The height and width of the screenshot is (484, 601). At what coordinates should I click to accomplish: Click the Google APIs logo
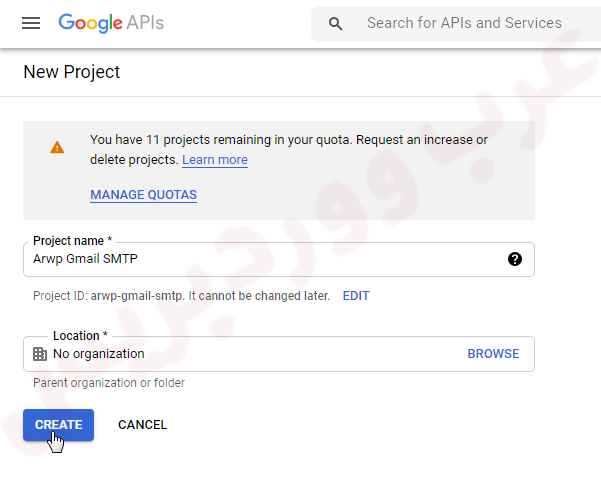coord(110,22)
